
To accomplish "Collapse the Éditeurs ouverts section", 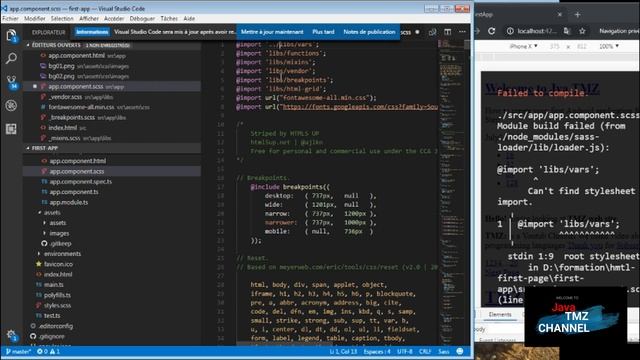I will point(56,45).
